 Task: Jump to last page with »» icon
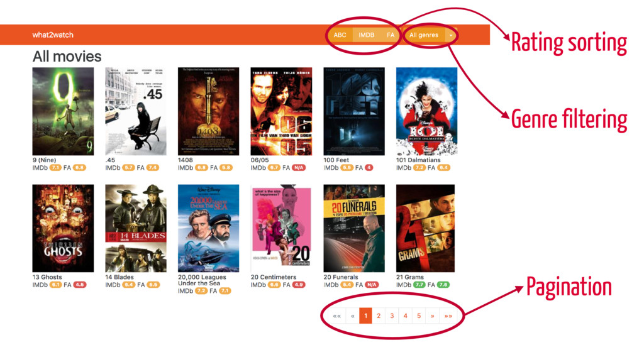448,315
